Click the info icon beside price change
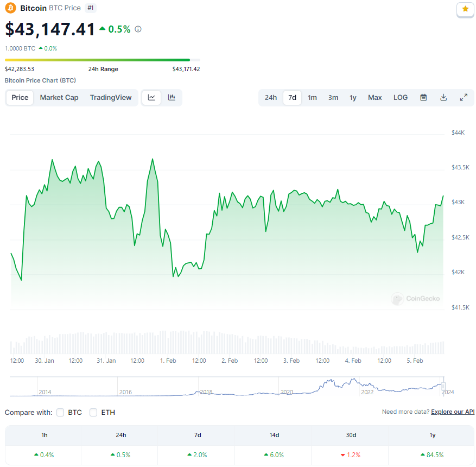476x467 pixels. point(137,29)
